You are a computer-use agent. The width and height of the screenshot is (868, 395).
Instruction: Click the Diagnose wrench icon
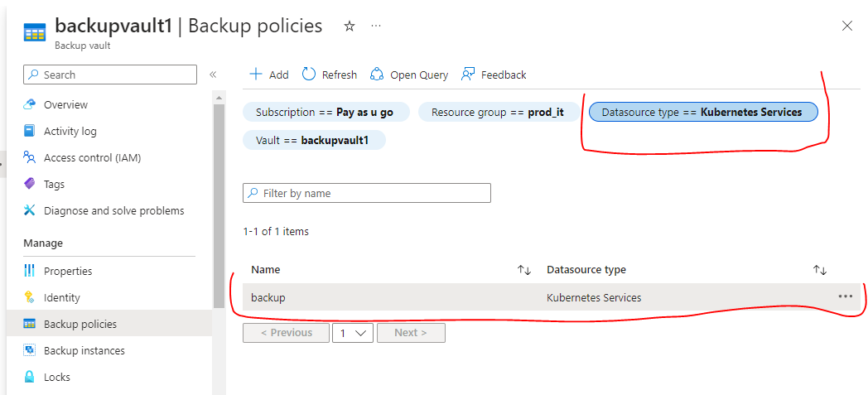click(x=29, y=211)
